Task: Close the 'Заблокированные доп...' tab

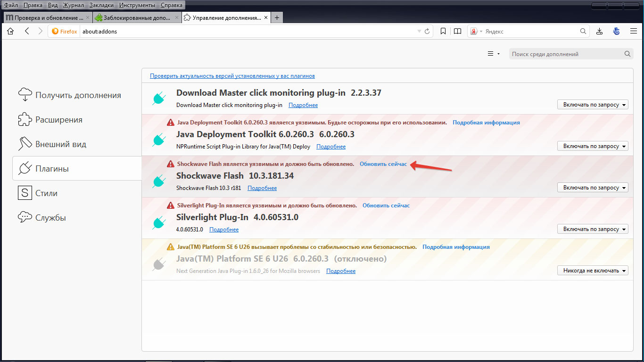Action: (x=177, y=18)
